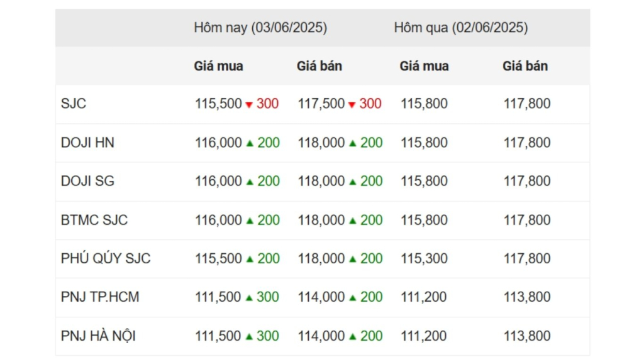The image size is (644, 362).
Task: Click yesterday's 115,300 buy price for PHÚ QUÝ
Action: 424,258
